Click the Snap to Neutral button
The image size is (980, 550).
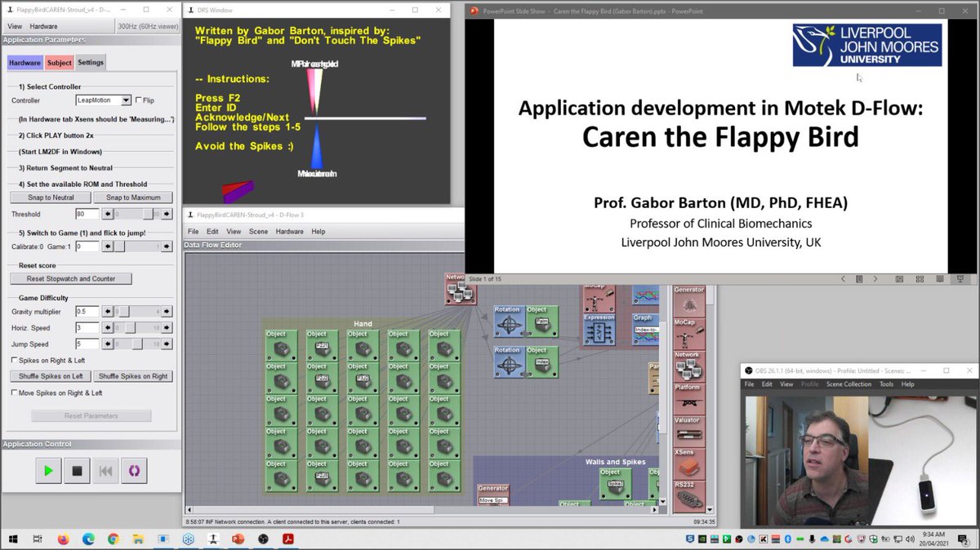point(50,197)
